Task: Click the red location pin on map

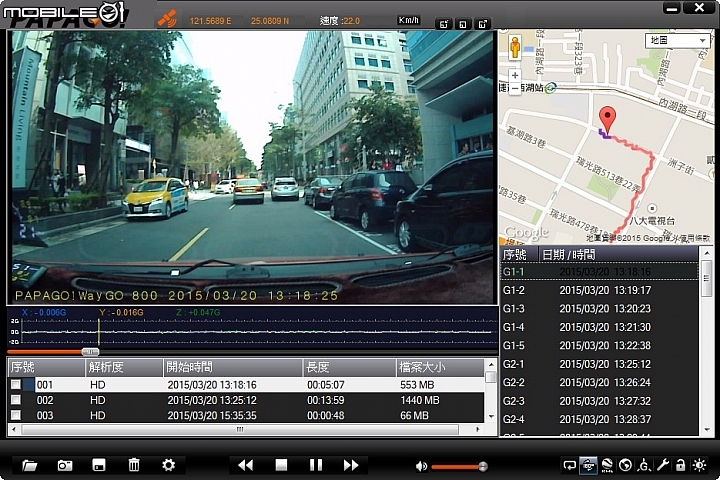Action: [608, 120]
